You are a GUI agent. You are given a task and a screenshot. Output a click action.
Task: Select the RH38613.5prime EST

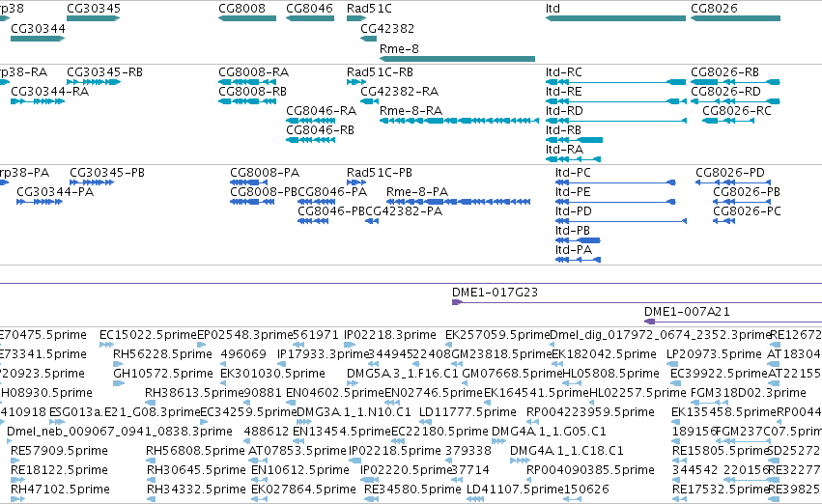[151, 403]
